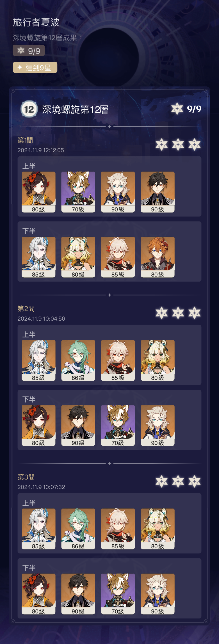Select the level 70 Gorou portrait in chamber 1 first half

tap(78, 192)
